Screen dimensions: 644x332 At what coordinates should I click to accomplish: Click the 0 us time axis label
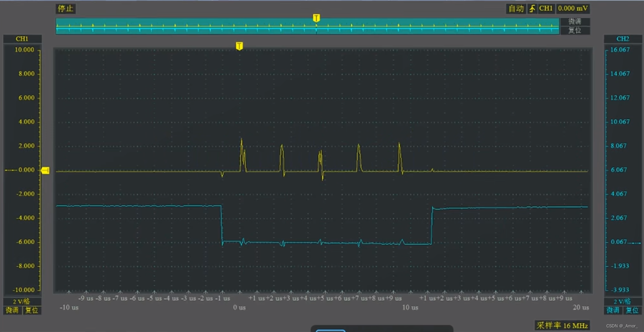coord(239,307)
